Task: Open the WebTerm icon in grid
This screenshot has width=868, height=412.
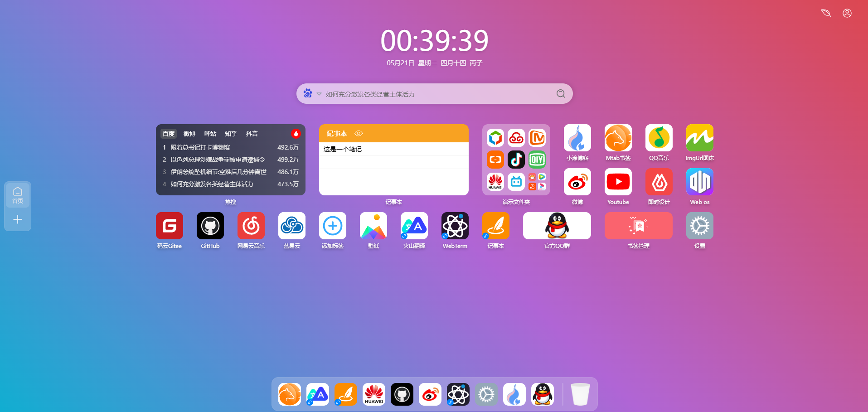Action: coord(455,226)
